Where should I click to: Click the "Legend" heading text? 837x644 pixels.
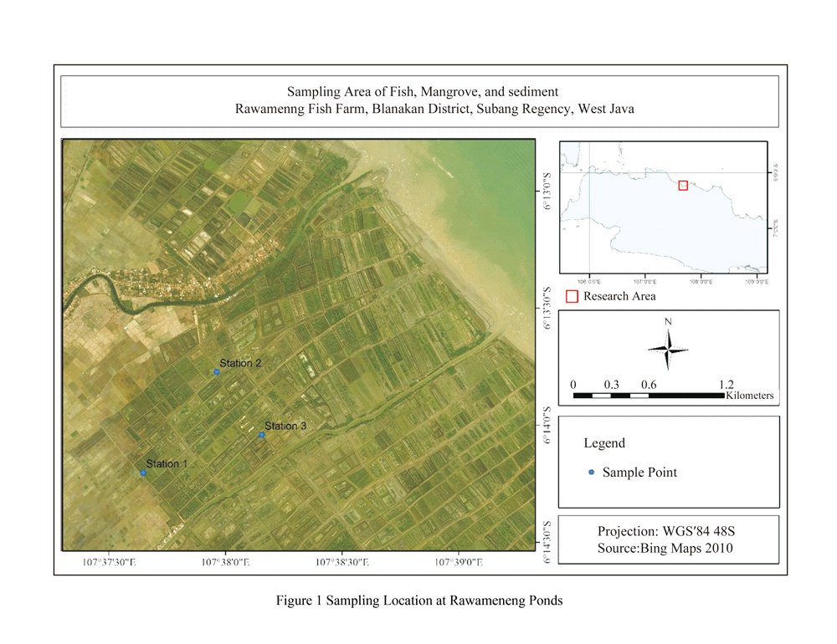click(603, 443)
